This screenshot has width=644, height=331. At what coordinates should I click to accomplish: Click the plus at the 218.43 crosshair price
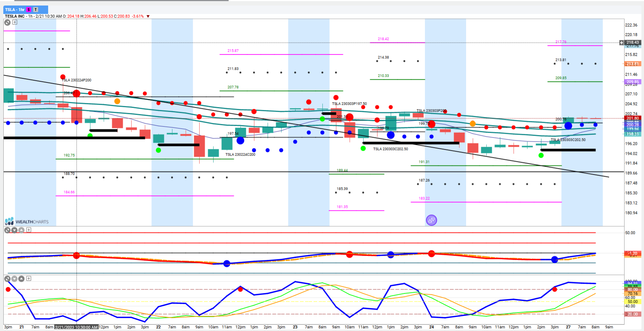[x=622, y=43]
